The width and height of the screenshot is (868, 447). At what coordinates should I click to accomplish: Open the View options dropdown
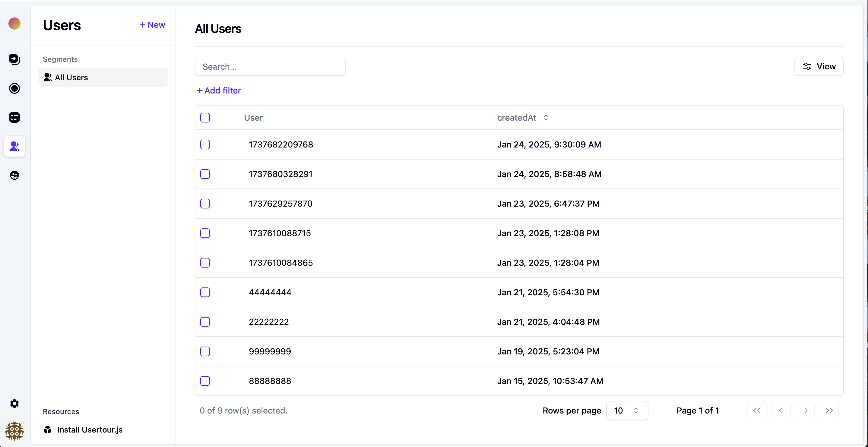coord(819,66)
